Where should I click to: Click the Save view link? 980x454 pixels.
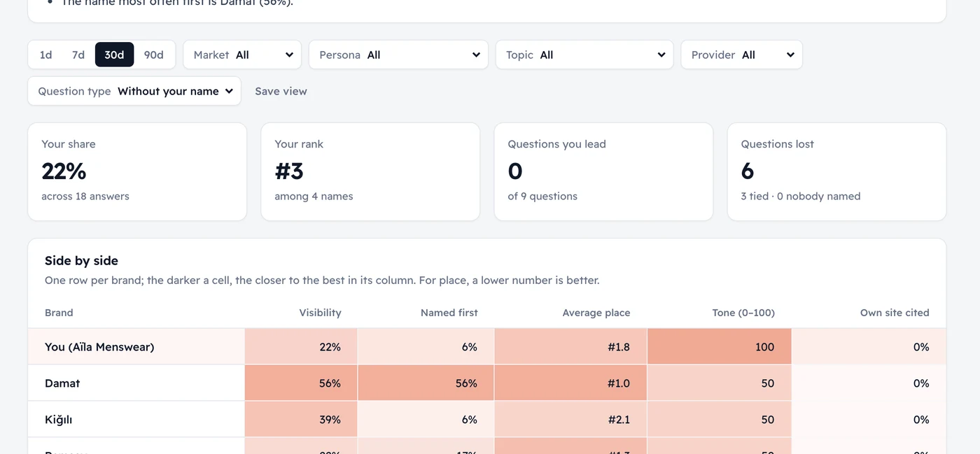pos(281,91)
